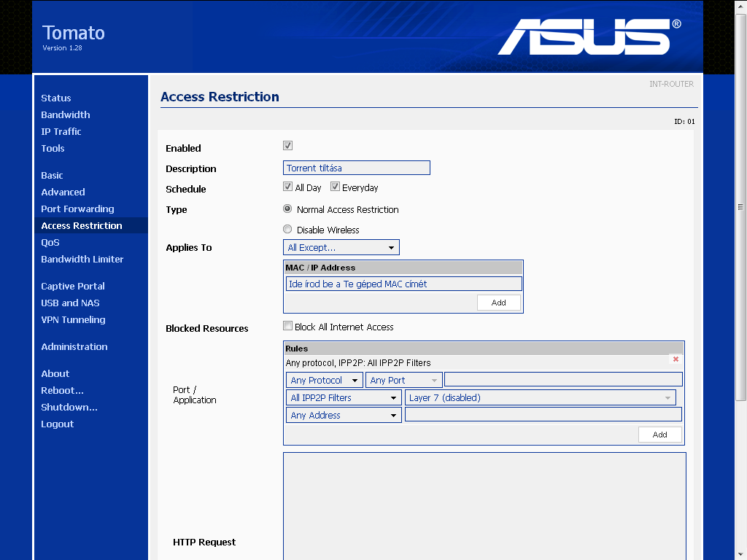The width and height of the screenshot is (747, 560).
Task: Click the 'MAC / IP Address' table header
Action: 403,268
